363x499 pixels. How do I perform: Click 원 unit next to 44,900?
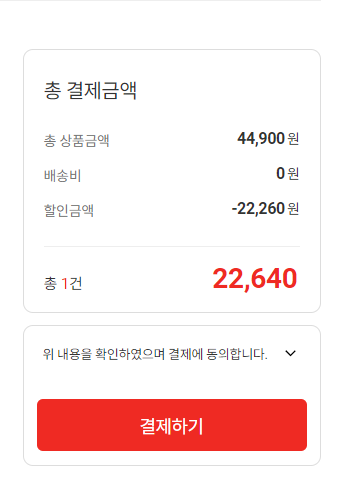[293, 139]
